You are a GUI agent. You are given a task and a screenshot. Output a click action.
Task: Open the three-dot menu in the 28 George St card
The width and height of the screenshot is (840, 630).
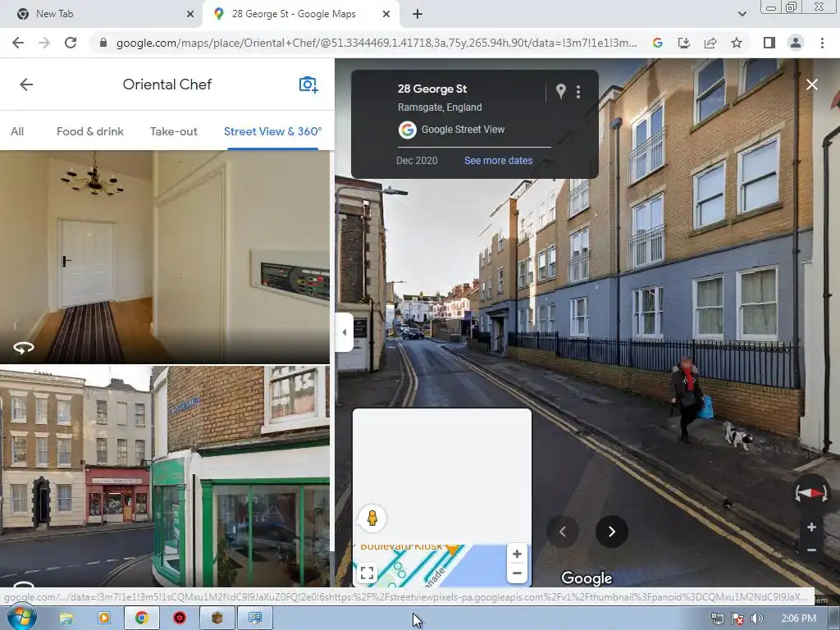[578, 92]
